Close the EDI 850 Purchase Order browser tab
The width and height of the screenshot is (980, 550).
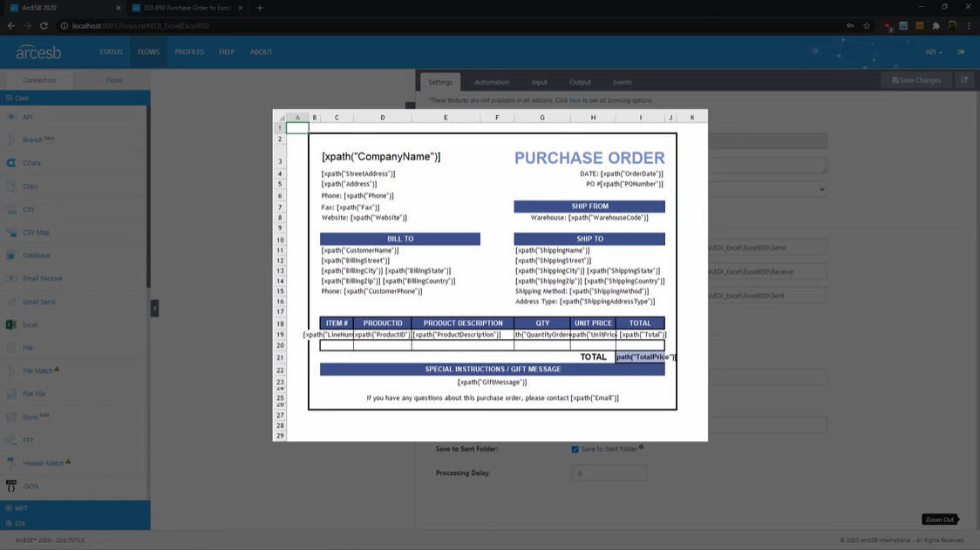coord(240,8)
